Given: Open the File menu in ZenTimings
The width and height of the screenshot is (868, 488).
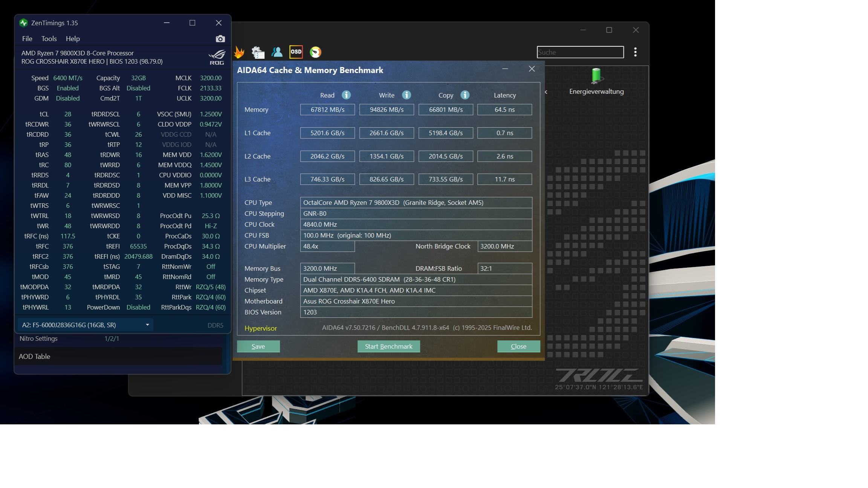Looking at the screenshot, I should point(27,39).
